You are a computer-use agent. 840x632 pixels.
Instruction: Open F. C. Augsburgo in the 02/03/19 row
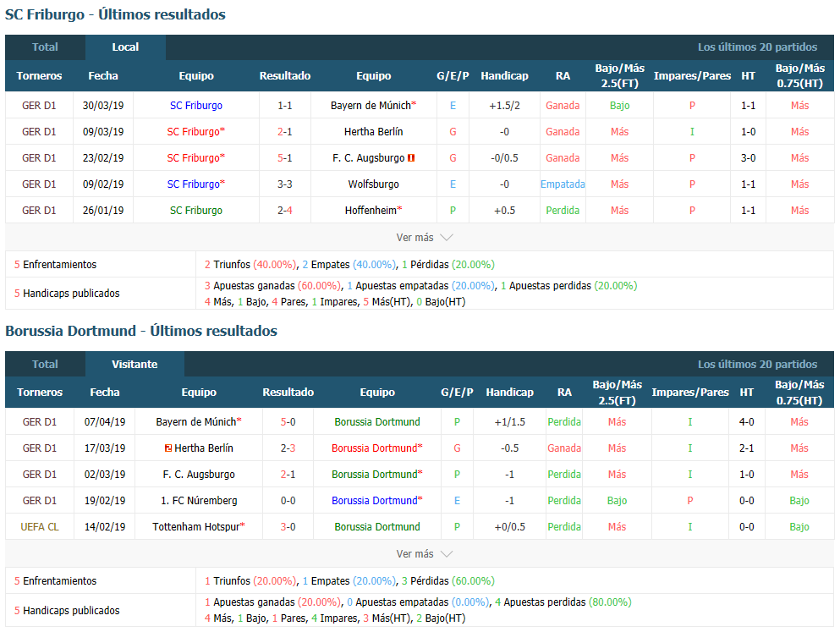click(199, 475)
